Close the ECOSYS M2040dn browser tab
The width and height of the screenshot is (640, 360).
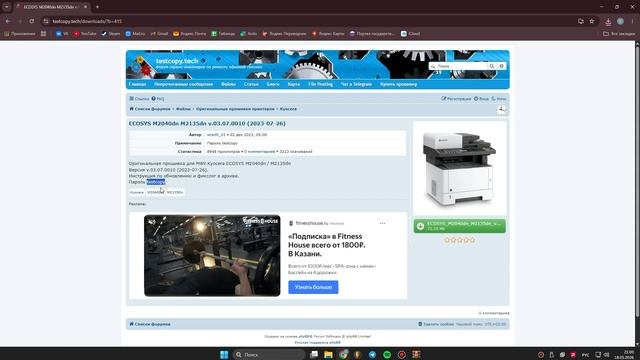click(x=85, y=7)
